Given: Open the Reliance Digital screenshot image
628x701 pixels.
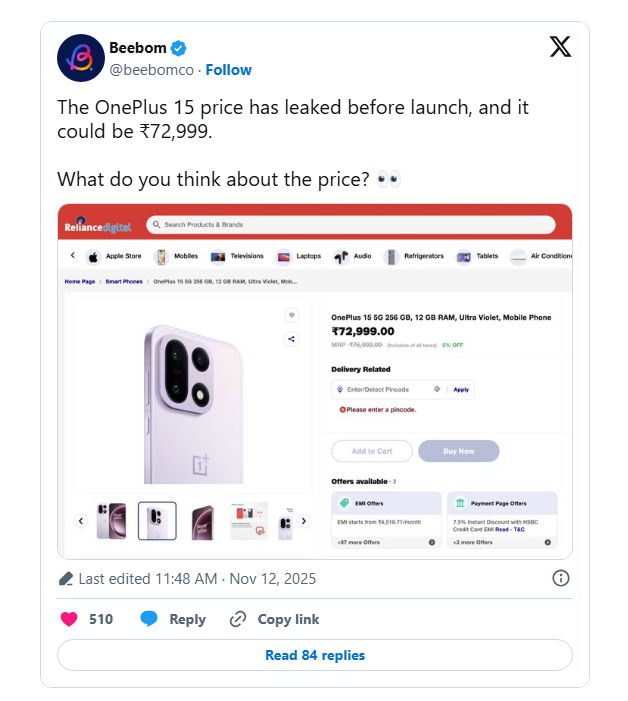Looking at the screenshot, I should [x=314, y=380].
